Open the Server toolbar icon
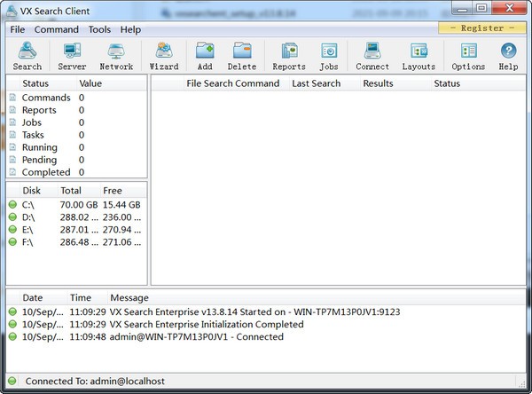The height and width of the screenshot is (394, 532). pyautogui.click(x=72, y=56)
